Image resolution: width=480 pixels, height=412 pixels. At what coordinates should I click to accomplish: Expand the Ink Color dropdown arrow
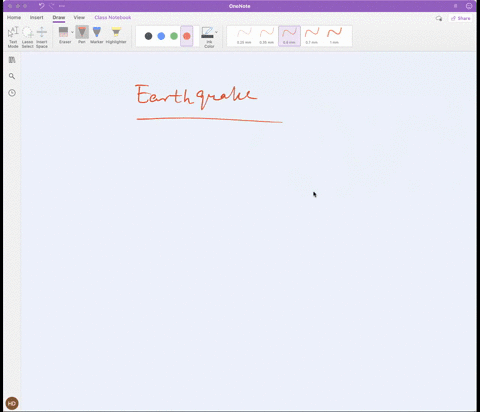coord(216,32)
